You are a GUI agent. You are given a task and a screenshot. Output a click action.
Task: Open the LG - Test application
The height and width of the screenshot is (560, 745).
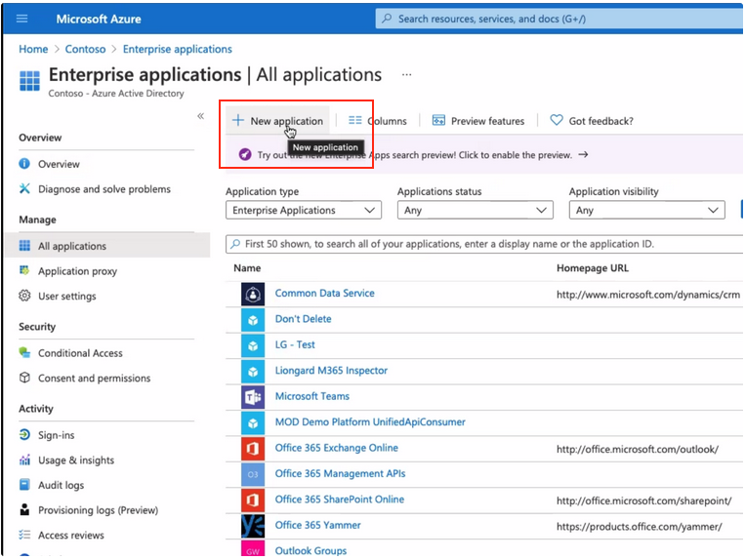click(295, 344)
